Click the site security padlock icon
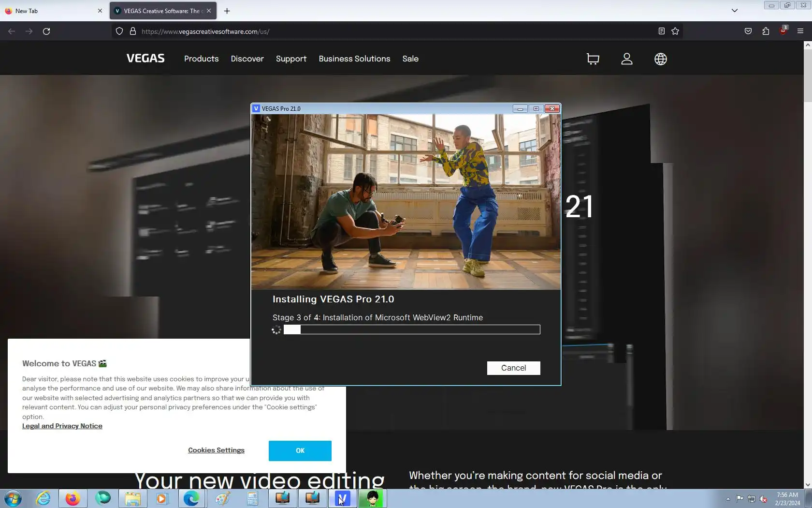Image resolution: width=812 pixels, height=508 pixels. click(x=133, y=31)
